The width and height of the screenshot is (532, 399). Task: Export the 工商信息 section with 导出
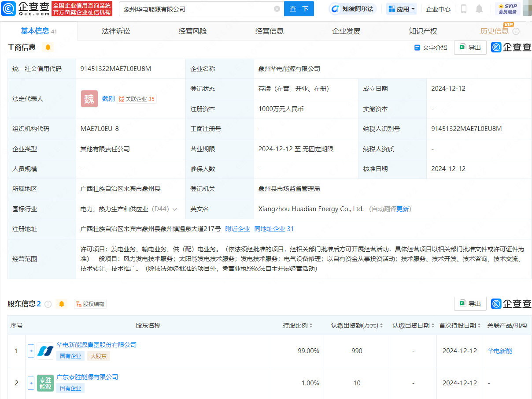click(470, 48)
